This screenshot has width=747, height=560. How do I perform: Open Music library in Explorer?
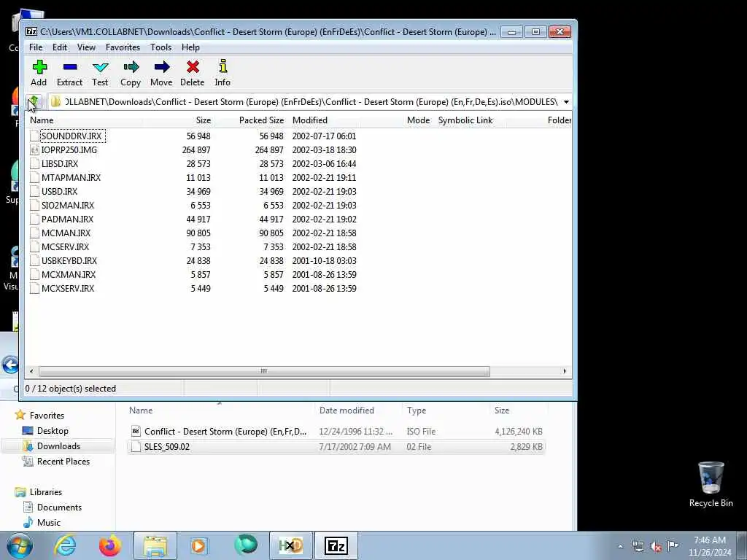[x=49, y=522]
